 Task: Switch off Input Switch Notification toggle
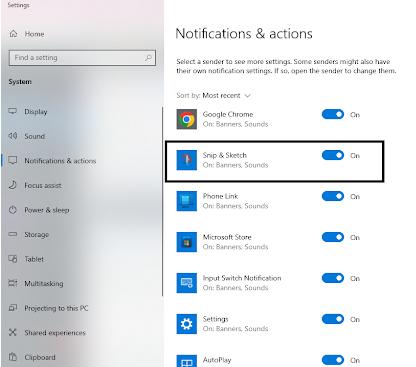[333, 278]
